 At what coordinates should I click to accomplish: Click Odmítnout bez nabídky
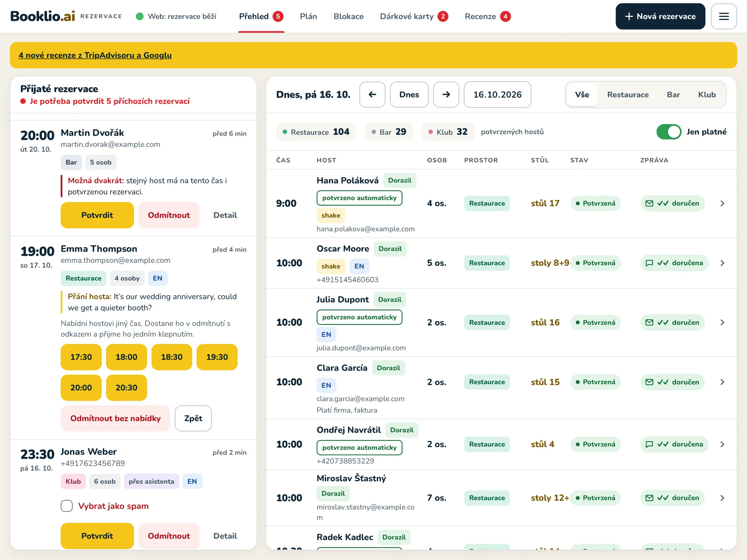click(115, 418)
